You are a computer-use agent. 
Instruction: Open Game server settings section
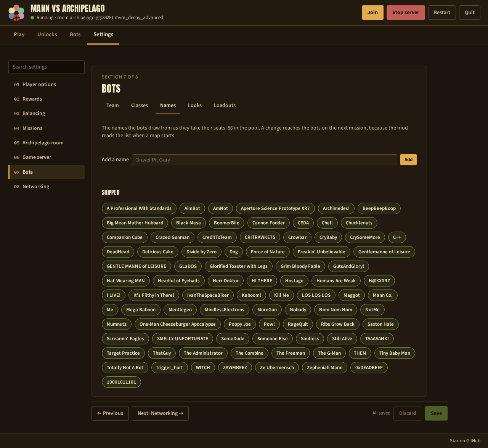(x=47, y=157)
